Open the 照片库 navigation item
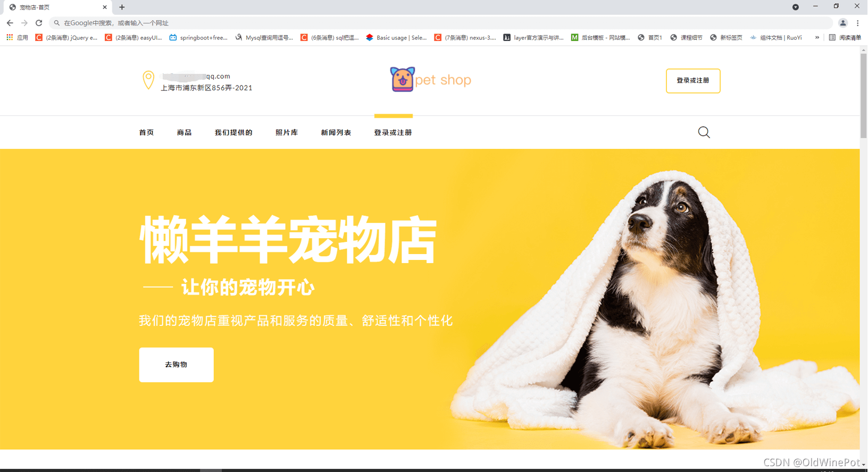The width and height of the screenshot is (868, 472). pos(287,132)
